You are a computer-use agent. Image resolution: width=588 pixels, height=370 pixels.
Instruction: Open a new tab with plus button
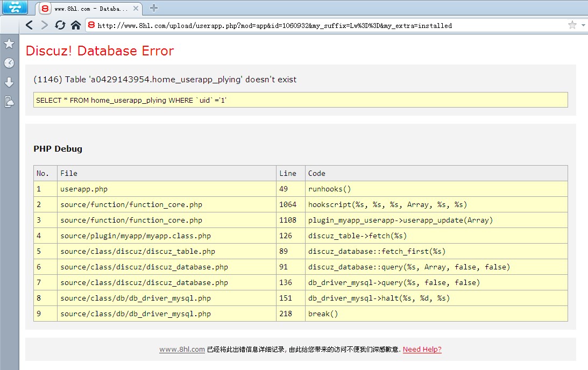(154, 8)
